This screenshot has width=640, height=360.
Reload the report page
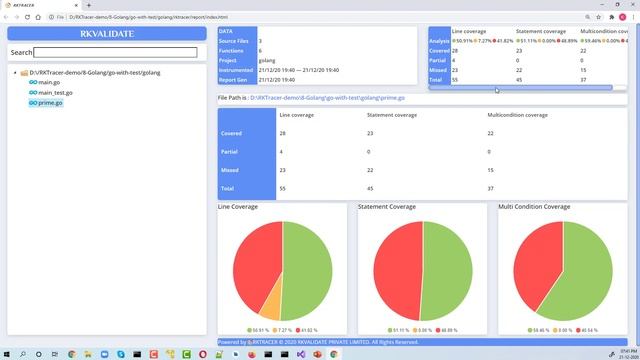pos(27,17)
